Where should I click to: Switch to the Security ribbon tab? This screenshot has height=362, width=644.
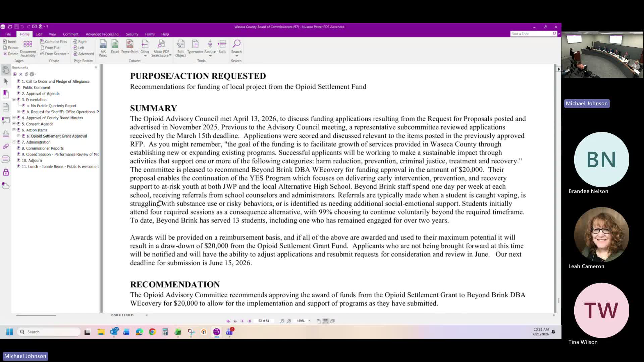coord(132,34)
